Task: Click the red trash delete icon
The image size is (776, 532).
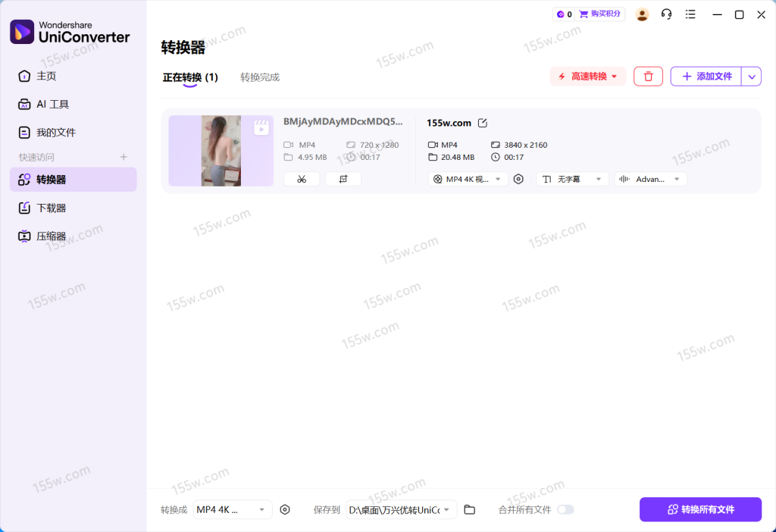Action: pos(648,77)
